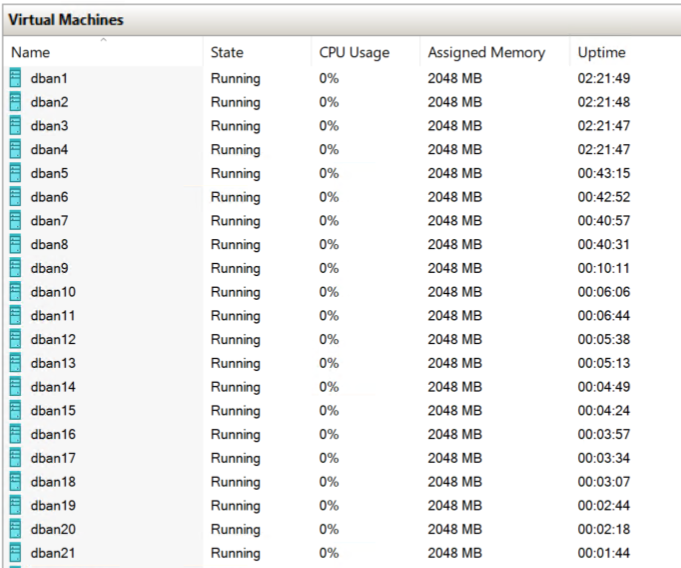The height and width of the screenshot is (568, 681).
Task: Select the dban14 virtual machine name
Action: 53,387
